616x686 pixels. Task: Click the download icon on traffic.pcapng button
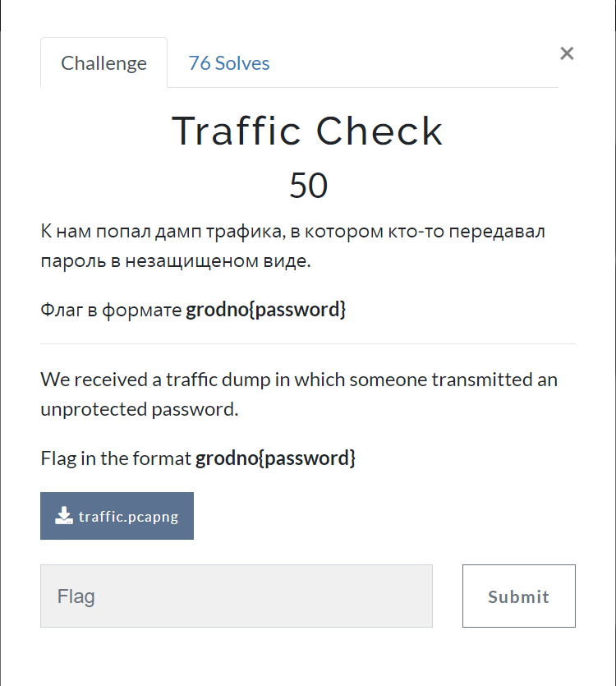[x=63, y=516]
